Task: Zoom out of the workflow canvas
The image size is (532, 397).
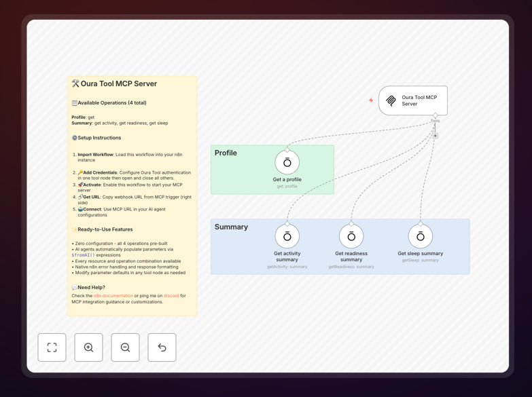Action: [x=125, y=347]
